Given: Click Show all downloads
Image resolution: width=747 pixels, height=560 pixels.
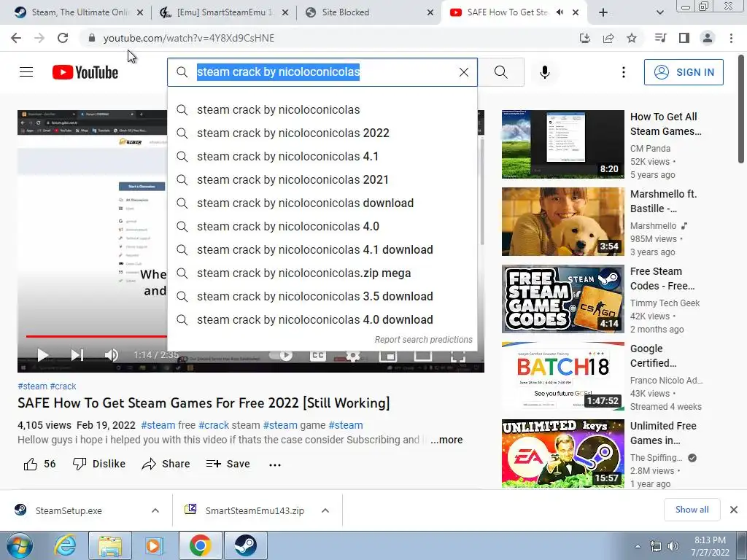Looking at the screenshot, I should point(692,510).
